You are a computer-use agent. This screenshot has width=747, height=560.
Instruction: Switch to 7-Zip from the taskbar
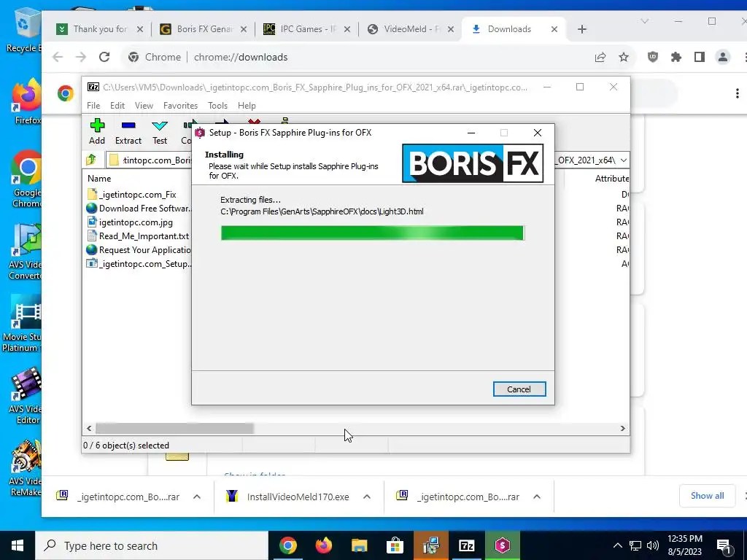466,545
